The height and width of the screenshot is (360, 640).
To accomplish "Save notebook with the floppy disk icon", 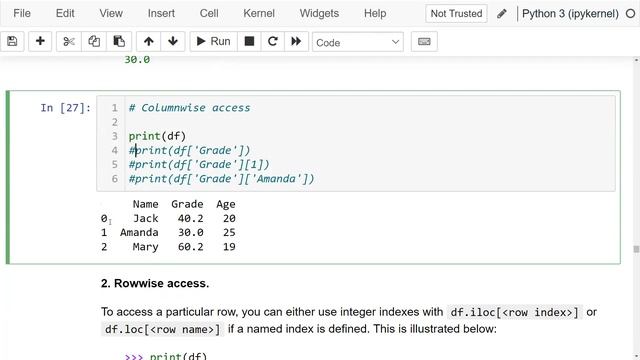I will point(12,41).
